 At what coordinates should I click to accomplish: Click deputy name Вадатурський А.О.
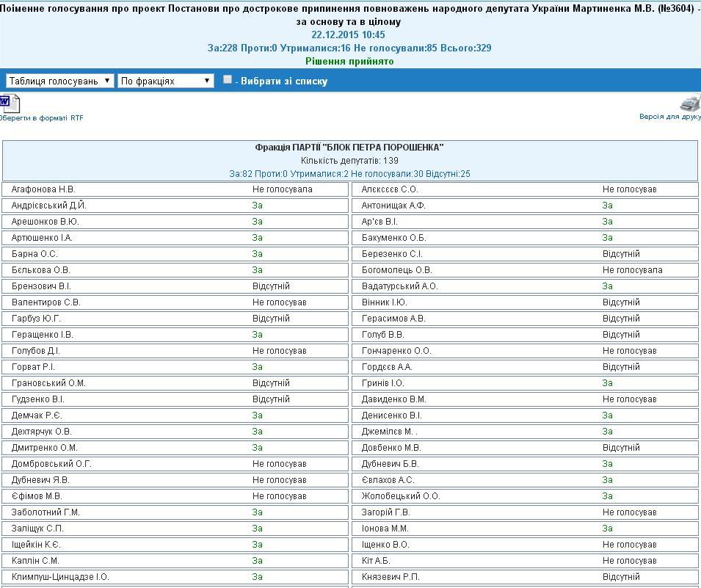pyautogui.click(x=399, y=286)
